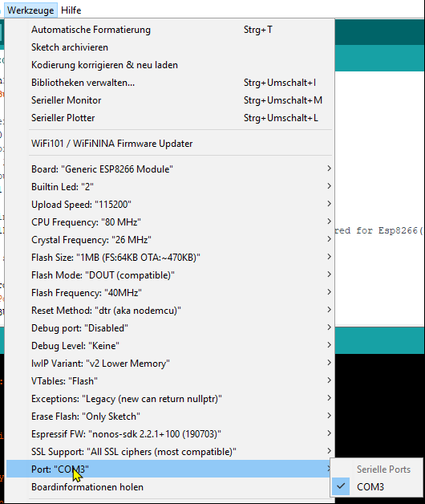Expand Erase Flash submenu
The height and width of the screenshot is (504, 425).
[170, 417]
